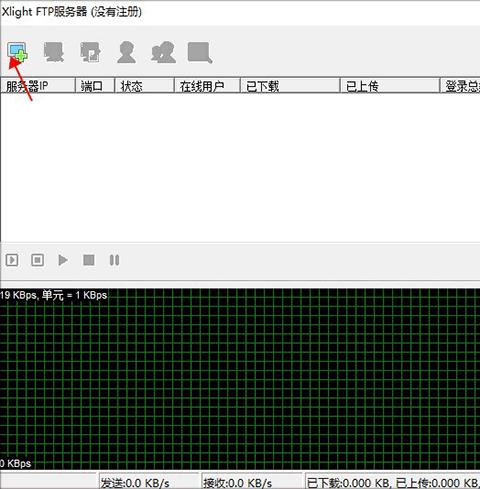Click the 端口 column header
The width and height of the screenshot is (480, 489).
point(95,86)
